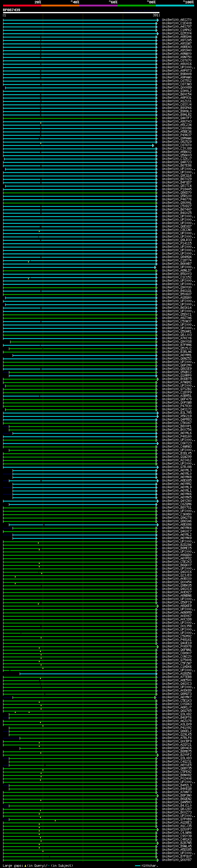This screenshot has height=868, width=197.
Task: Select label UniRef100_A9NWY0
Action: coord(177,54)
